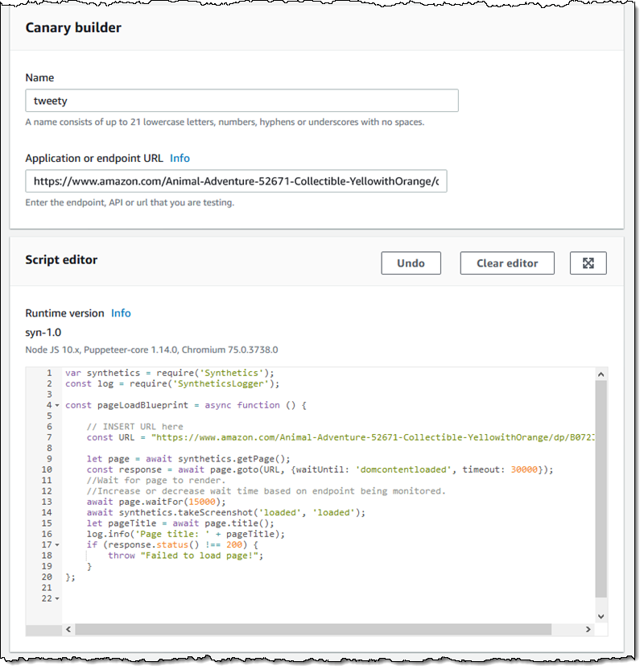Click the scroll up arrow in editor

pos(601,374)
